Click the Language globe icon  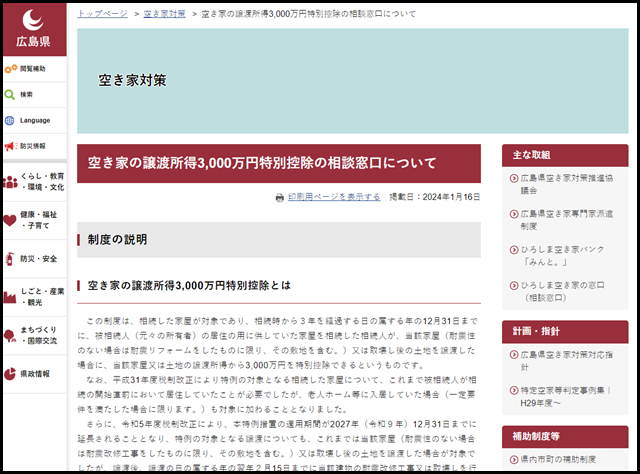[x=9, y=120]
